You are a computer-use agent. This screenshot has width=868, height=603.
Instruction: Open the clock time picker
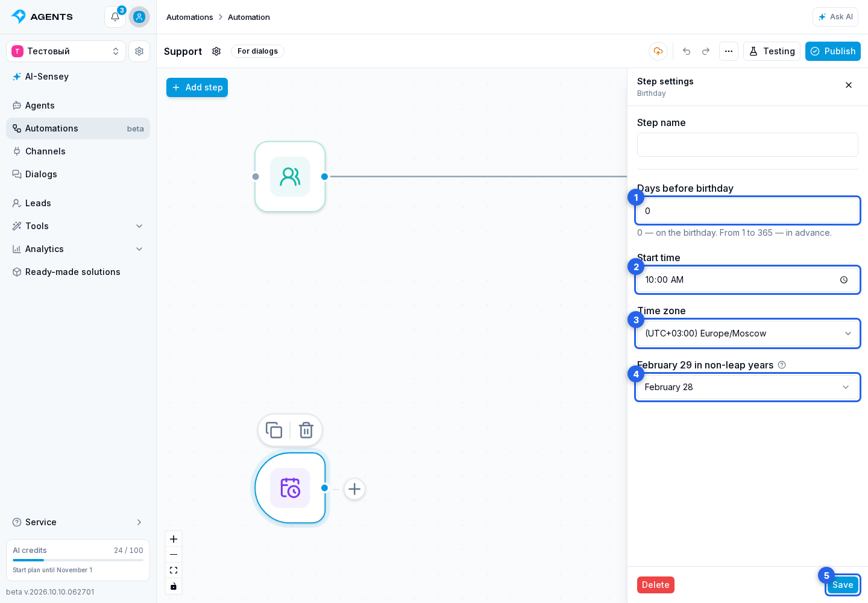coord(844,280)
